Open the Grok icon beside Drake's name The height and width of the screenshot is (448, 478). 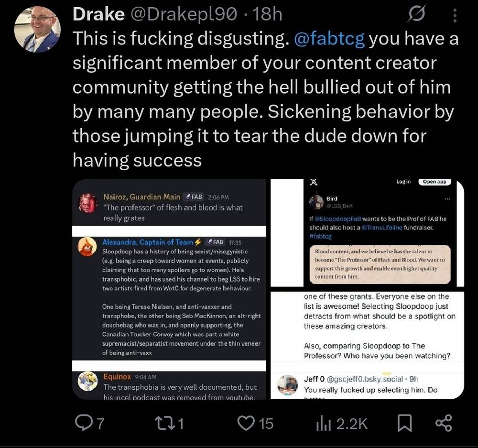tap(417, 14)
